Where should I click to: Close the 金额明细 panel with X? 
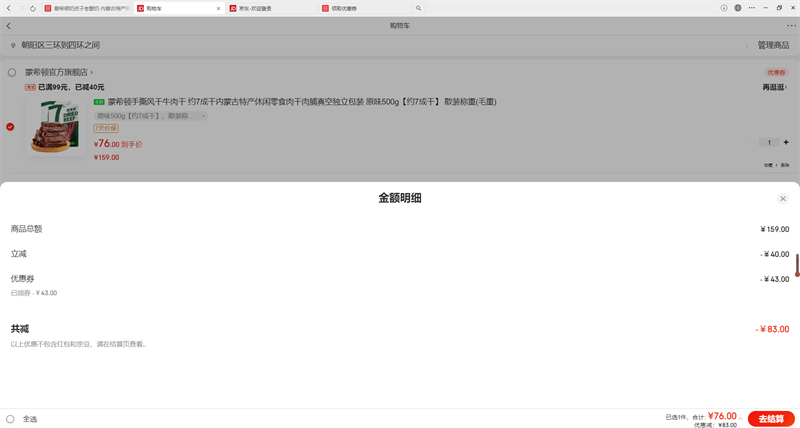coord(782,199)
